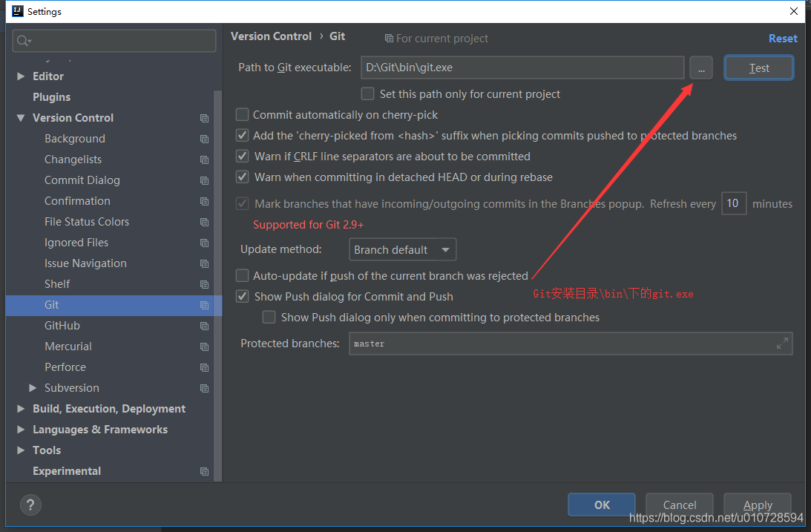Open the GitHub settings page

pos(62,326)
